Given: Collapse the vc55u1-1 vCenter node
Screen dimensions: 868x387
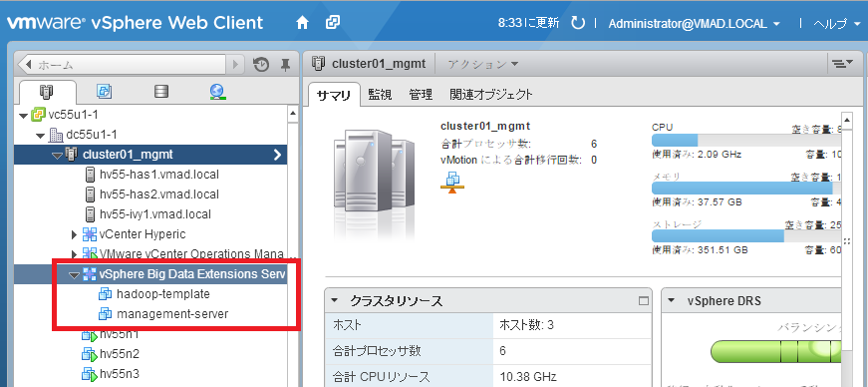Looking at the screenshot, I should coord(23,116).
